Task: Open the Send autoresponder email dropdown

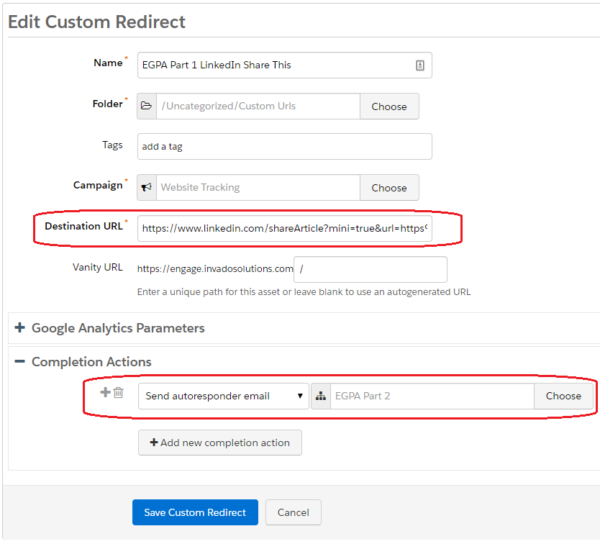Action: tap(223, 396)
